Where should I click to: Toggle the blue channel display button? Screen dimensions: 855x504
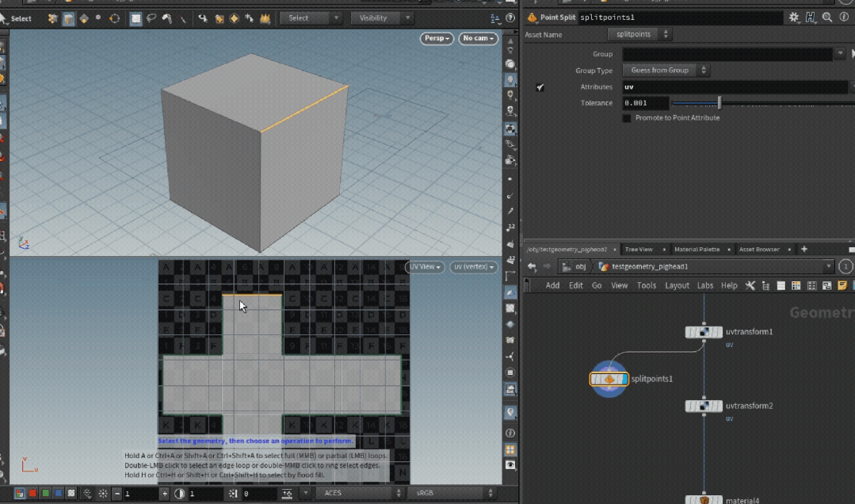(x=58, y=494)
